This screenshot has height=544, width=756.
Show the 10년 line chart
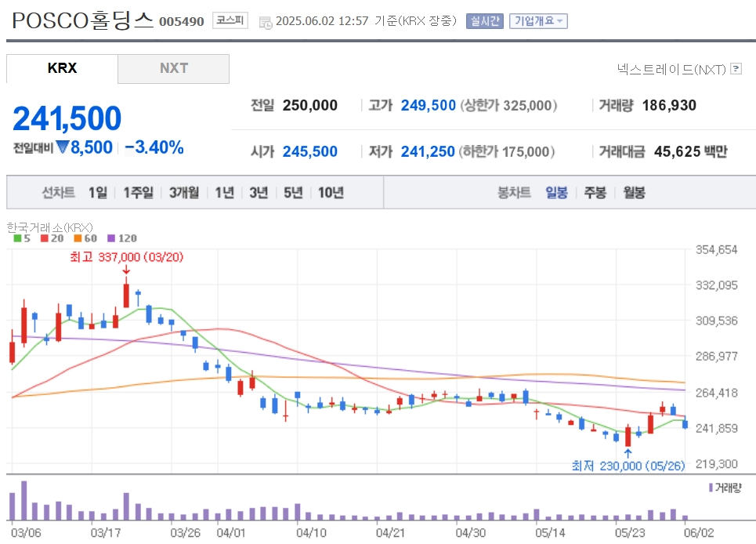(331, 192)
